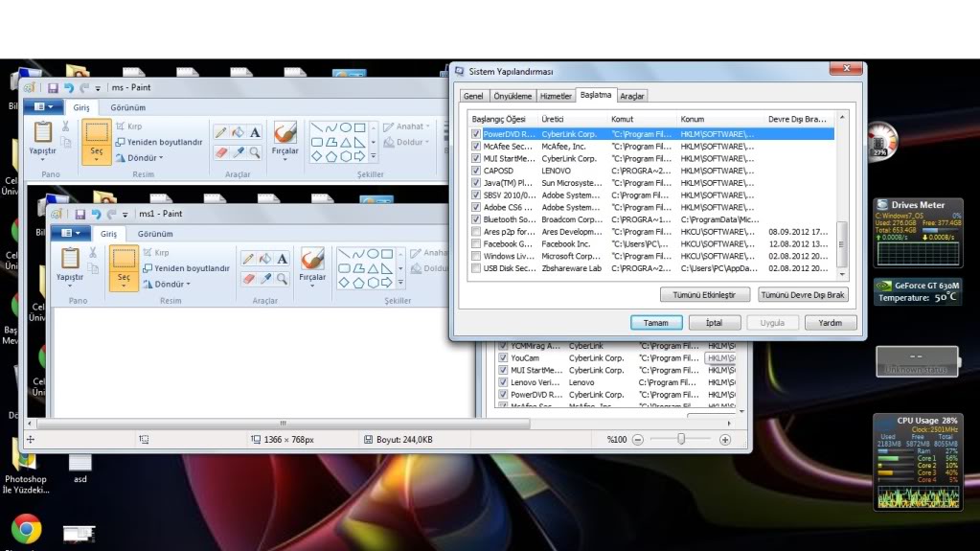The width and height of the screenshot is (980, 551).
Task: Open Döndür dropdown in ms - Paint
Action: pos(140,157)
